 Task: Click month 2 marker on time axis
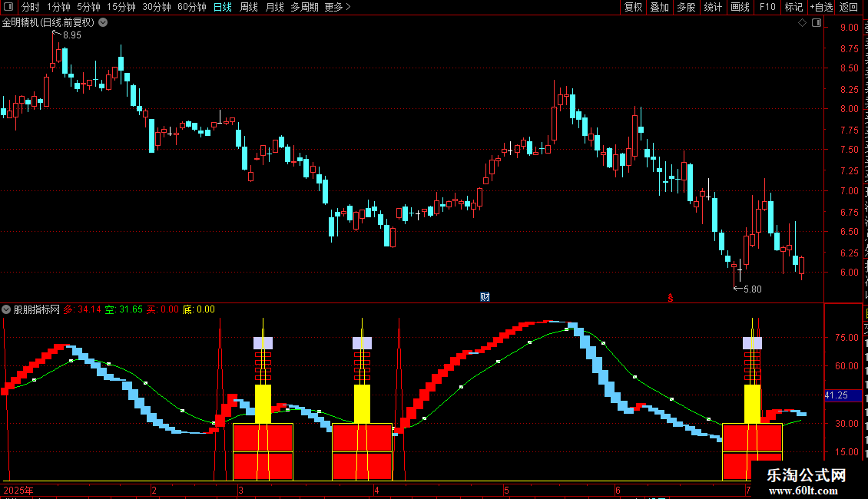click(x=154, y=490)
